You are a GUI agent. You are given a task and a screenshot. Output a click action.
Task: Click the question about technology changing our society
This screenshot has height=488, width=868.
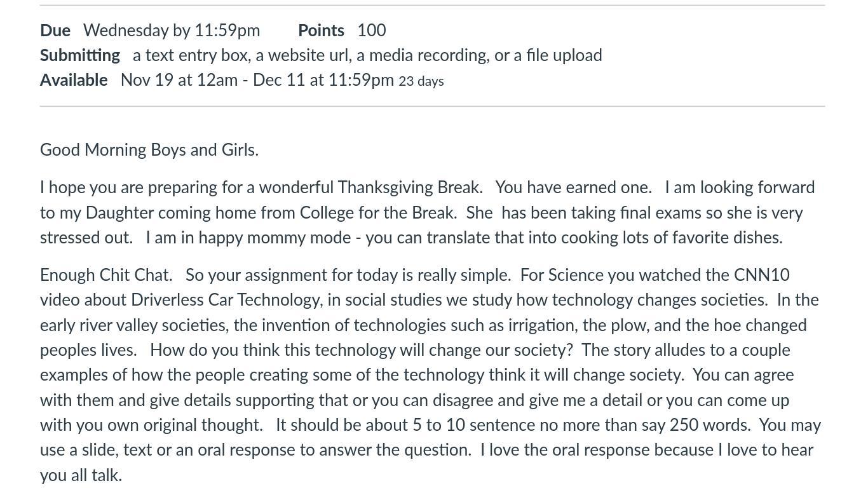[362, 350]
